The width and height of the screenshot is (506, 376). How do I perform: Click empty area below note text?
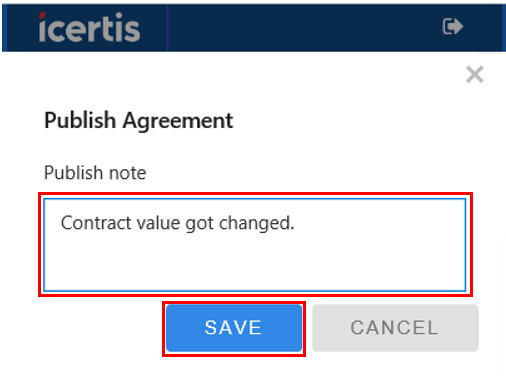point(255,265)
